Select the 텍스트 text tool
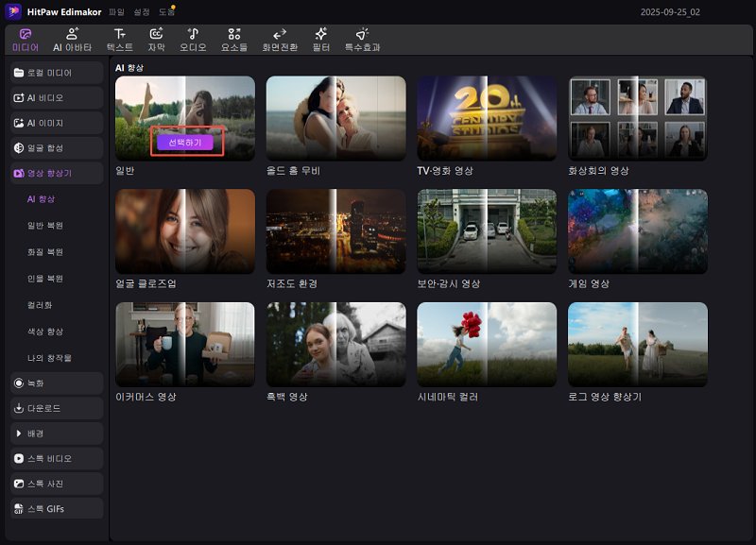Viewport: 756px width, 545px height. 120,39
